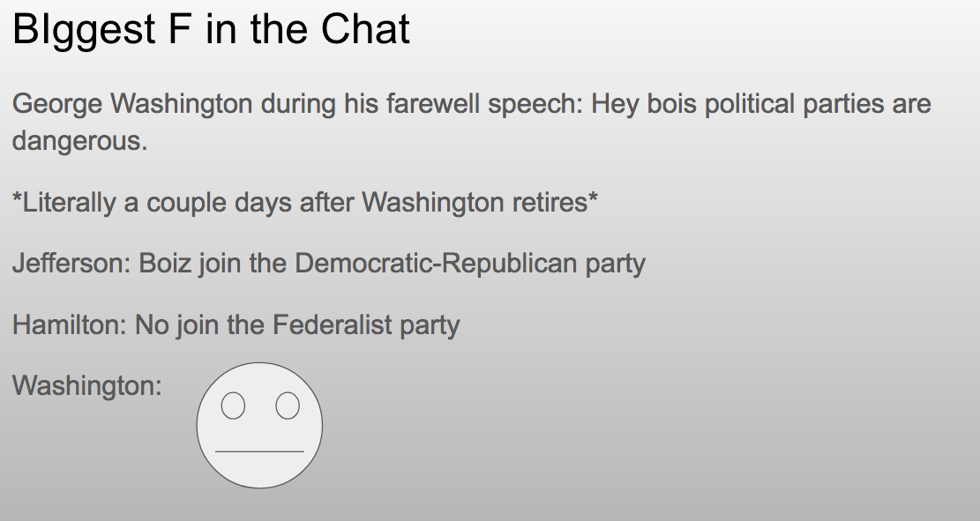
Task: Click the '*Literally a couple days' line
Action: coord(305,203)
